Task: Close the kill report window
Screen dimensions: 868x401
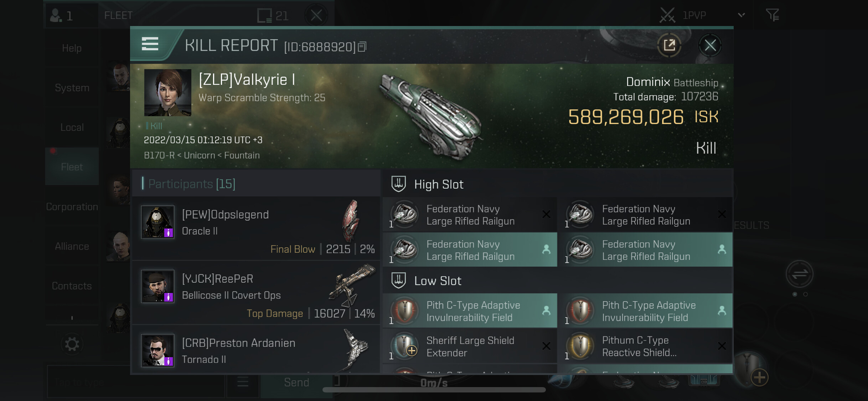Action: point(710,45)
